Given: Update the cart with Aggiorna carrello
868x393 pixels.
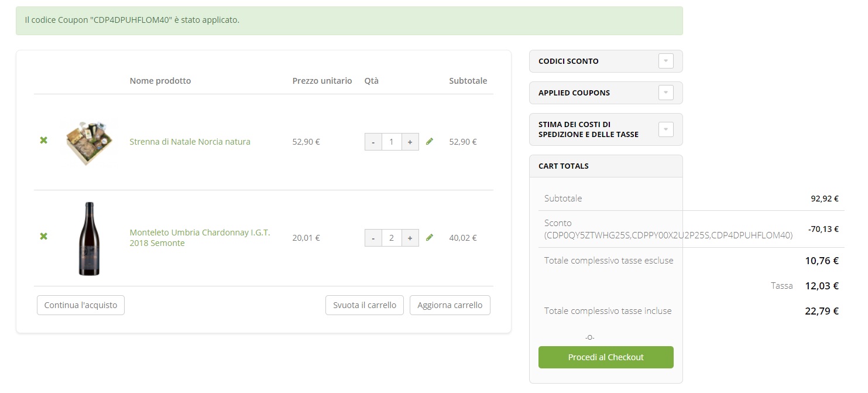Looking at the screenshot, I should tap(450, 305).
